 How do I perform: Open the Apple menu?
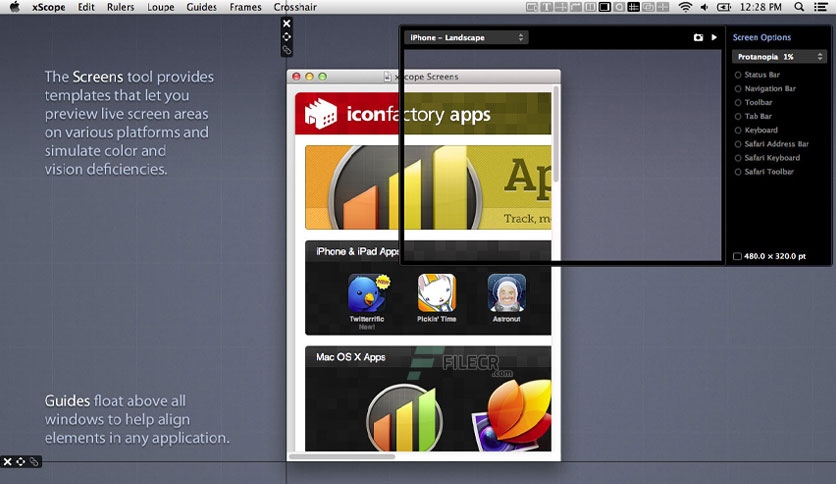[14, 7]
